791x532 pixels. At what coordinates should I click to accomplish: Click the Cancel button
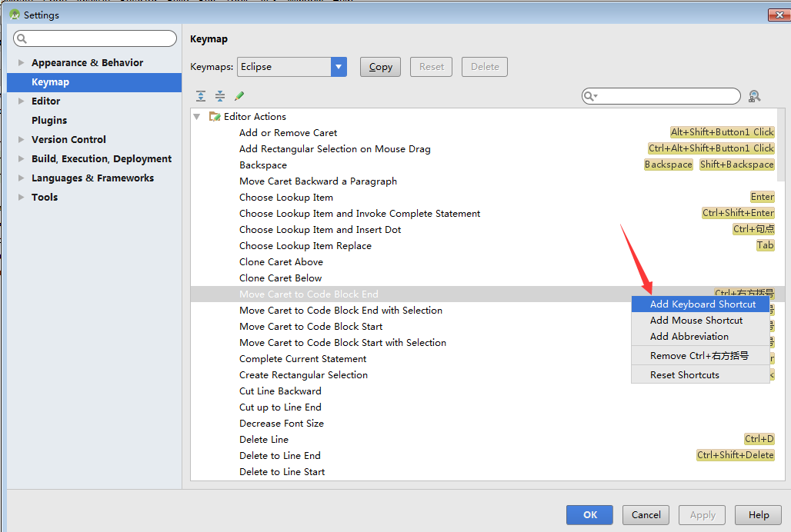646,515
